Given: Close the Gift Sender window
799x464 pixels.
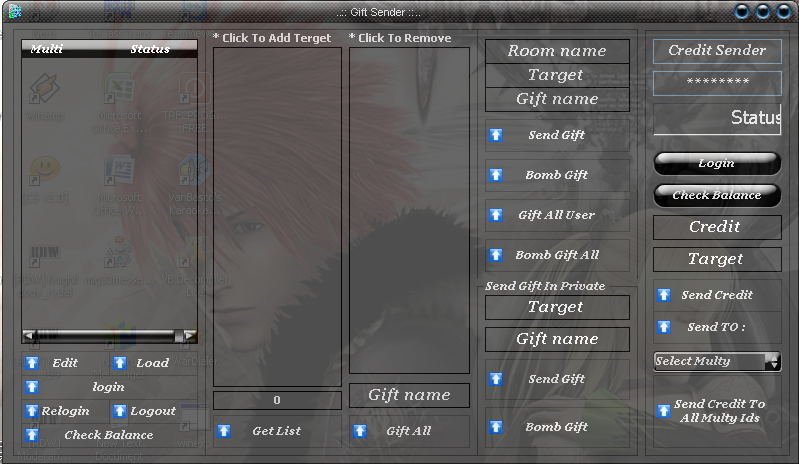Looking at the screenshot, I should [784, 11].
